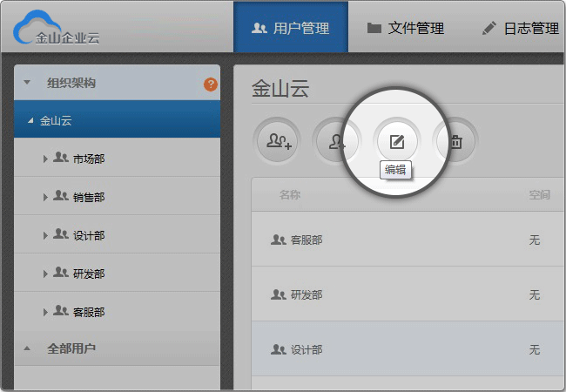Expand the 设计部 tree node arrow

tap(45, 236)
